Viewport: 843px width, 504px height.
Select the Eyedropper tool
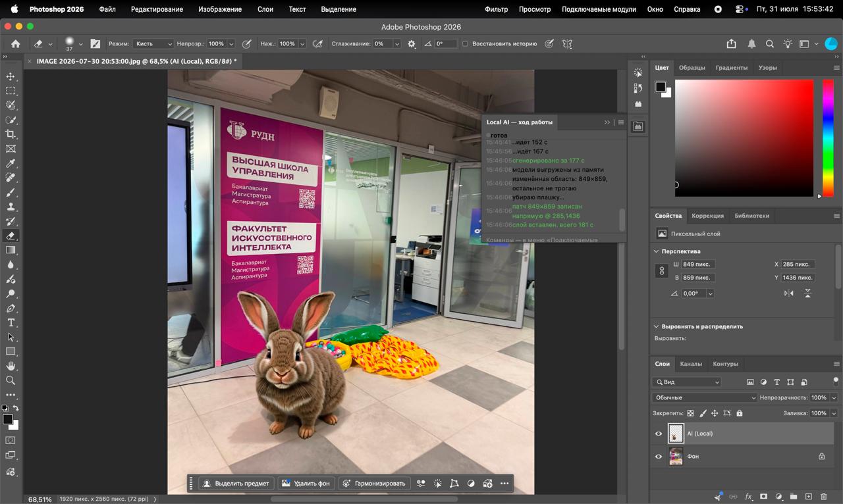click(x=11, y=163)
